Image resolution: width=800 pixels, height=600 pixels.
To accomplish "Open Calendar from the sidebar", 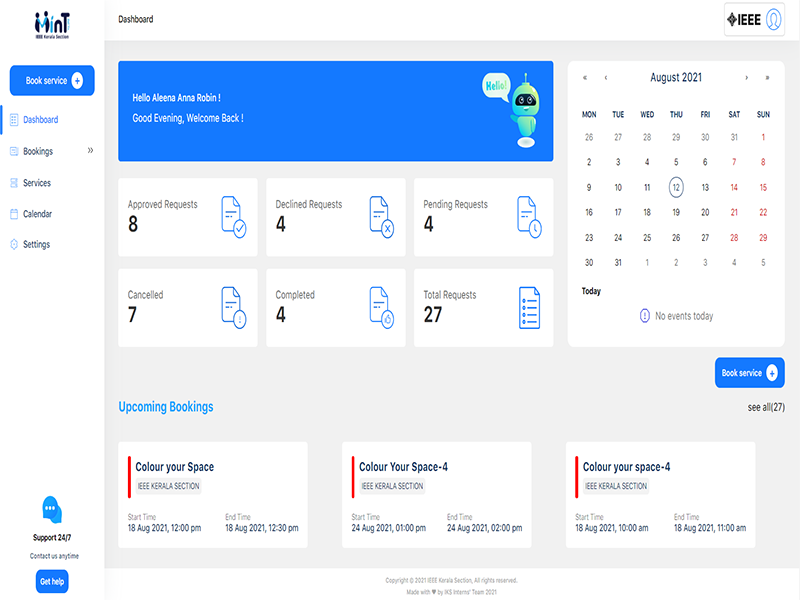I will 37,214.
